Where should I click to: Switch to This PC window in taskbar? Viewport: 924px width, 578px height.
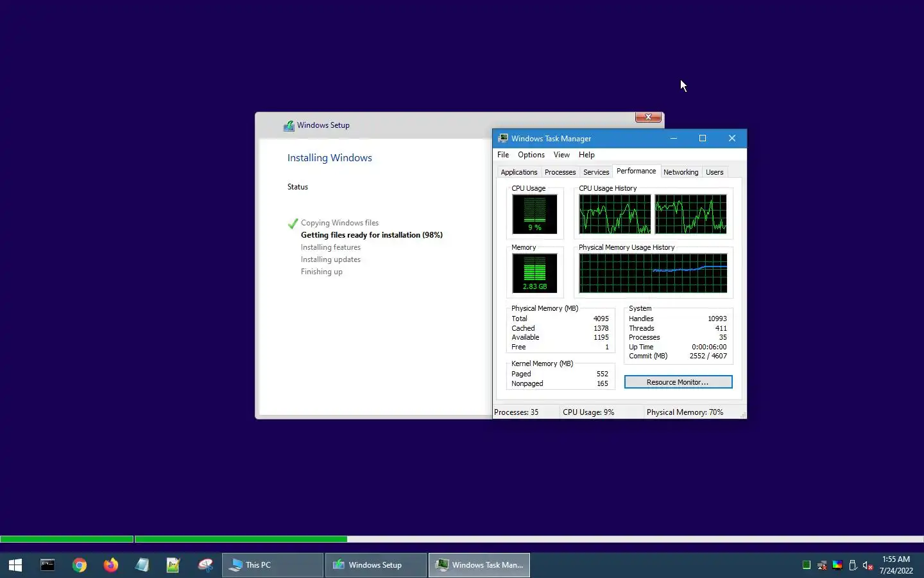click(273, 565)
